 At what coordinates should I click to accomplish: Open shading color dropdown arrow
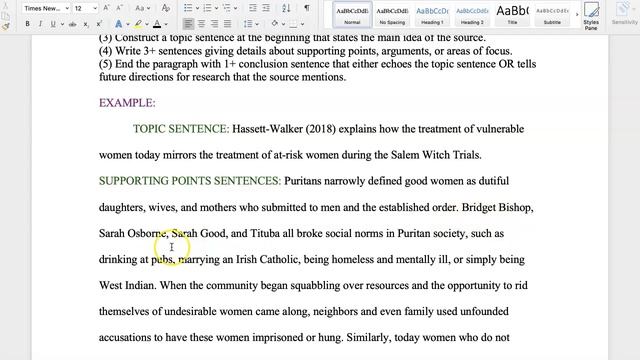tap(283, 24)
